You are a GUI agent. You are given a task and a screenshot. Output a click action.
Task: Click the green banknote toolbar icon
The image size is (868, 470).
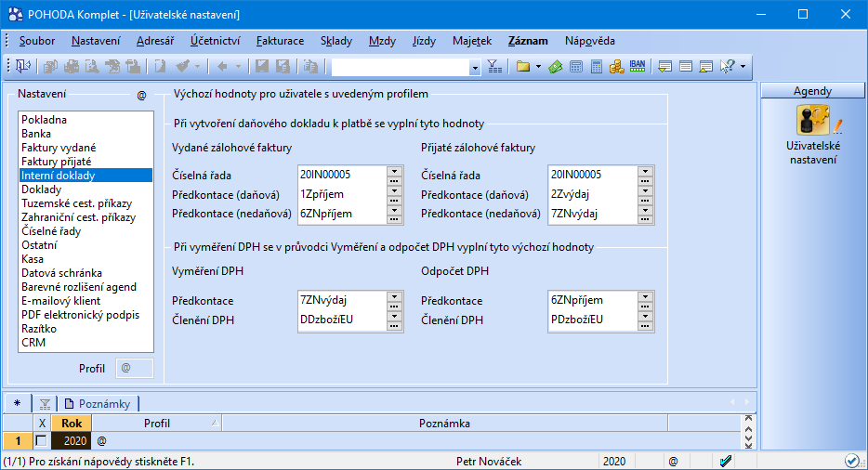(556, 67)
